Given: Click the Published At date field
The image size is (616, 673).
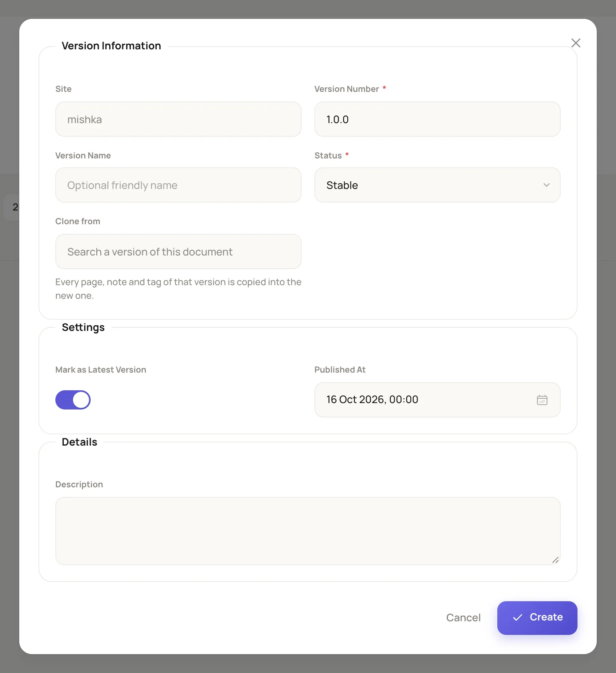Looking at the screenshot, I should tap(437, 400).
